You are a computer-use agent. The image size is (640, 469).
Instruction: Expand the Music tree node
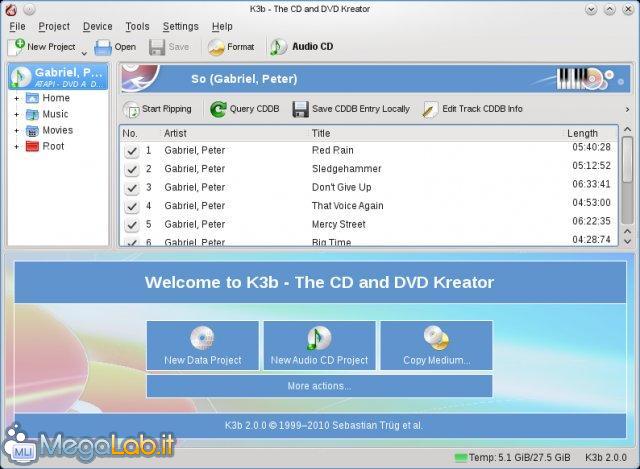(16, 115)
